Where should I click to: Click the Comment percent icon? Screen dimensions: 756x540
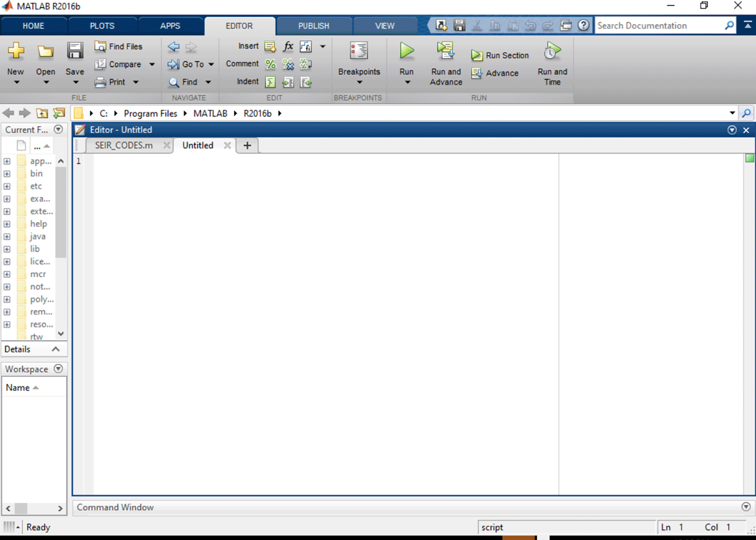pyautogui.click(x=270, y=64)
